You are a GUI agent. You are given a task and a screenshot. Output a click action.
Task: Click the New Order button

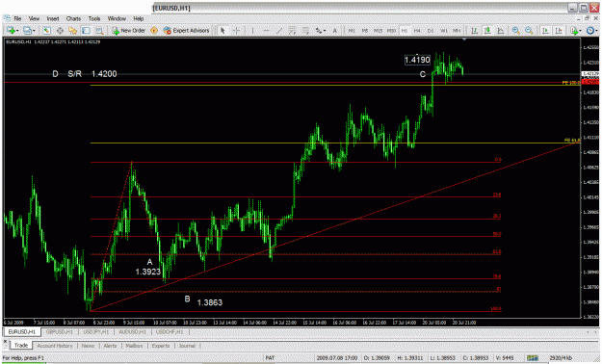129,31
